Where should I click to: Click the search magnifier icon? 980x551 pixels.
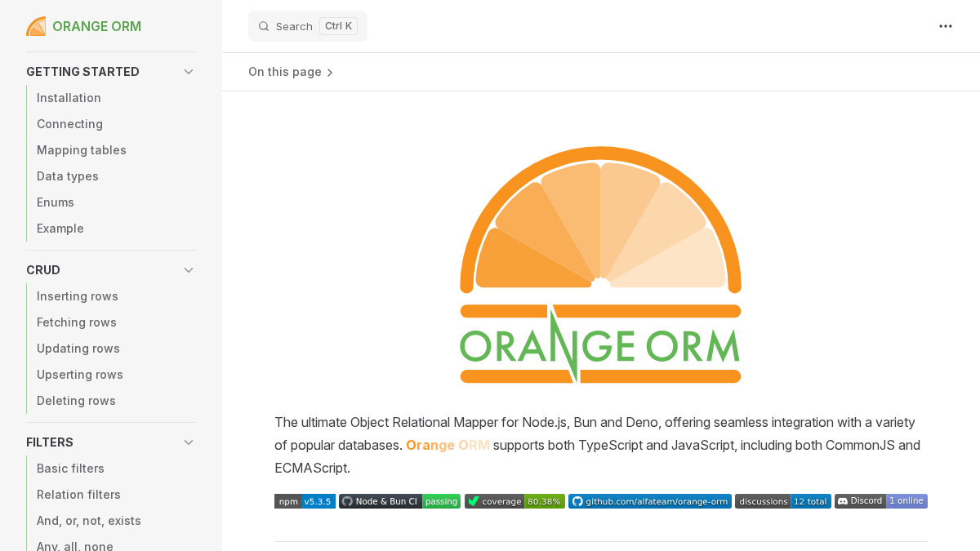tap(264, 26)
